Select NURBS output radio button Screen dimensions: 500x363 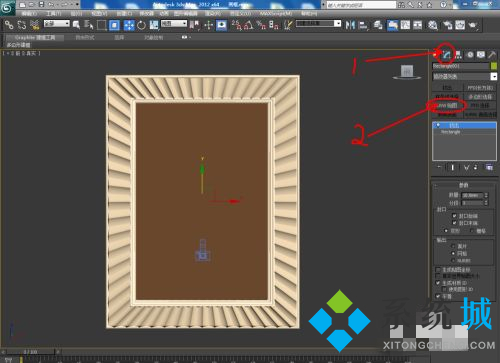453,260
